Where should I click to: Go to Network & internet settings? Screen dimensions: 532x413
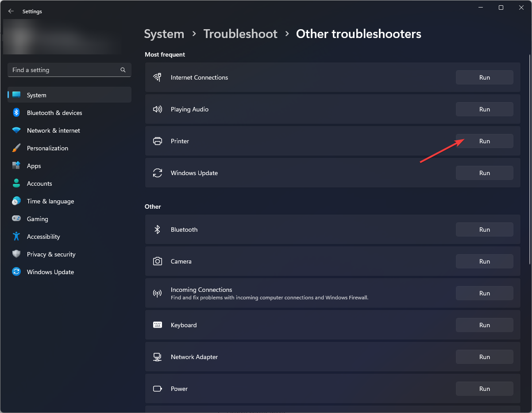[69, 130]
